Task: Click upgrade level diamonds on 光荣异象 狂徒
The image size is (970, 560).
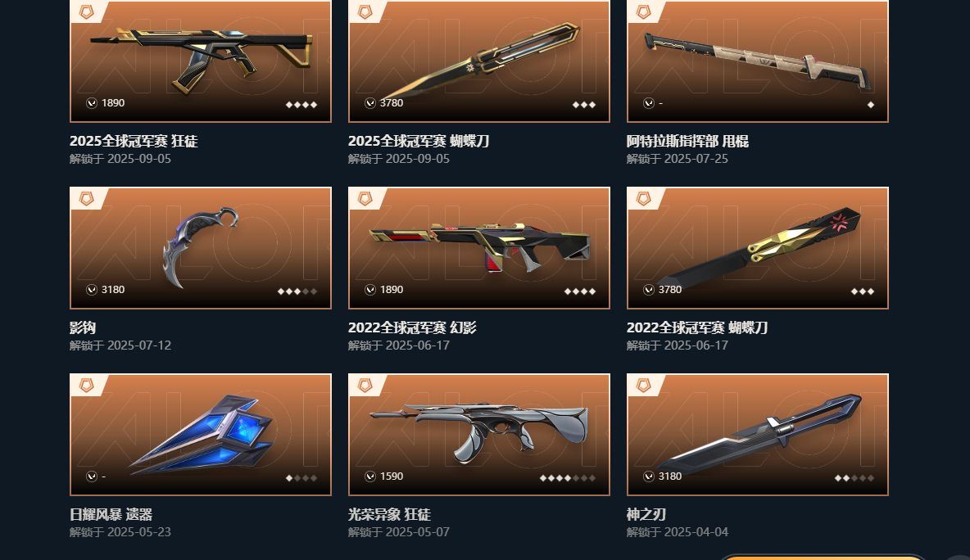Action: click(x=567, y=478)
